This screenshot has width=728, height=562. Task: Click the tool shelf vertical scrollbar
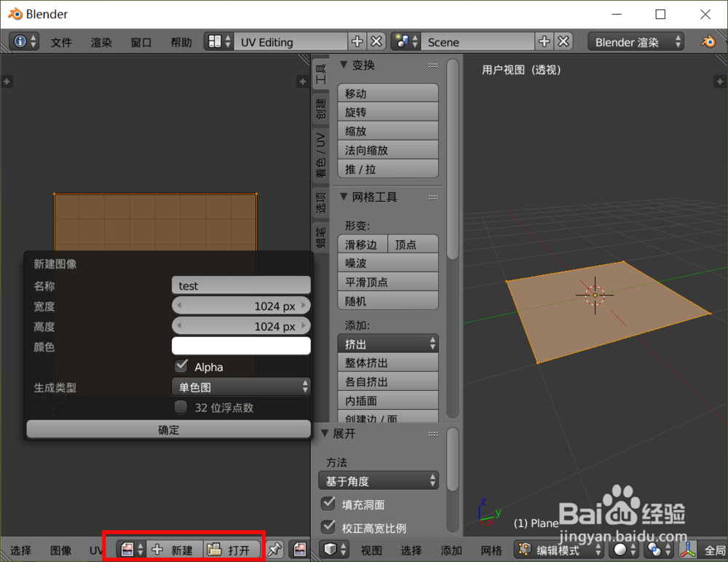[x=453, y=159]
